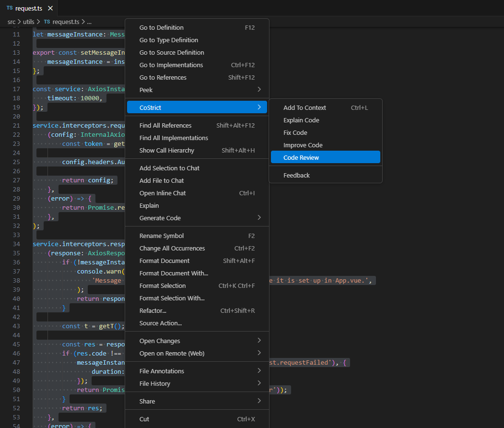Choose Code Review from CoStrict submenu

point(301,157)
